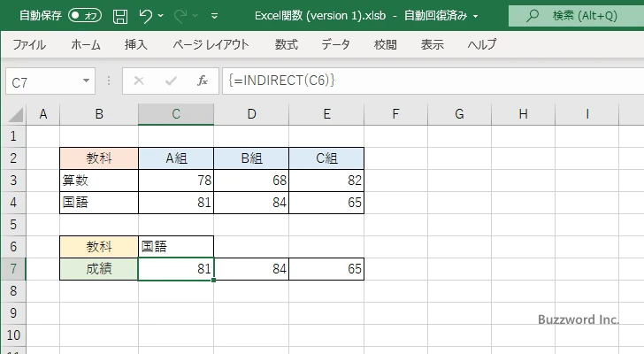
Task: Click the 国語 cell in row 4
Action: [99, 203]
